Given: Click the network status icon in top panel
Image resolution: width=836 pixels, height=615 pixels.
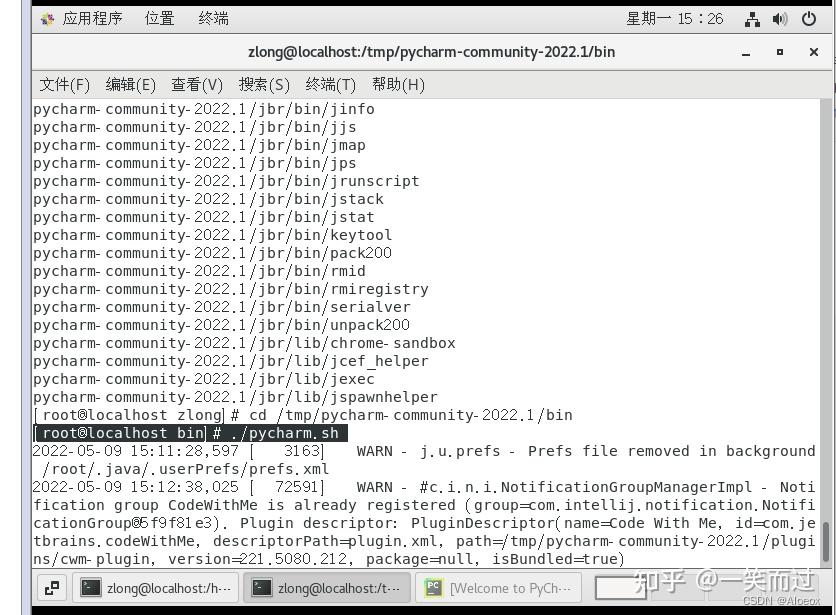Looking at the screenshot, I should coord(753,17).
